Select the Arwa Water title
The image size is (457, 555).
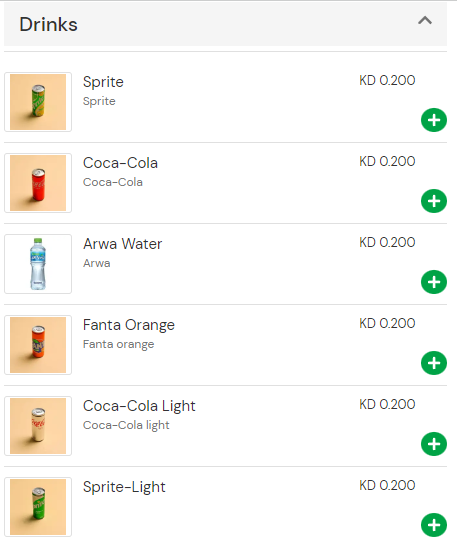point(122,244)
